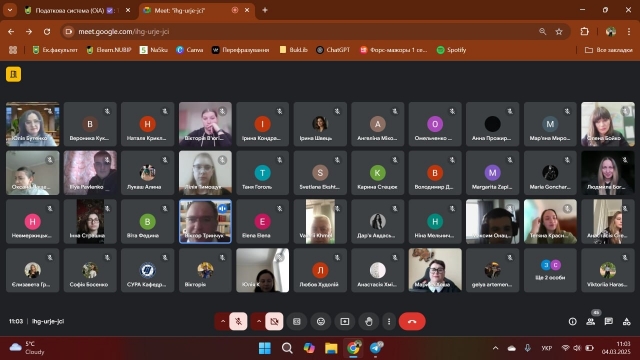Screen dimensions: 640x360
Task: Select the Олена Бойко video tile
Action: click(x=608, y=124)
